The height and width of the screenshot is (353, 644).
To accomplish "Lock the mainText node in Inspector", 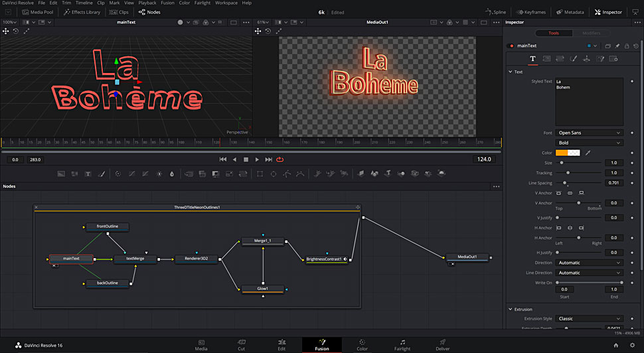I will [627, 46].
